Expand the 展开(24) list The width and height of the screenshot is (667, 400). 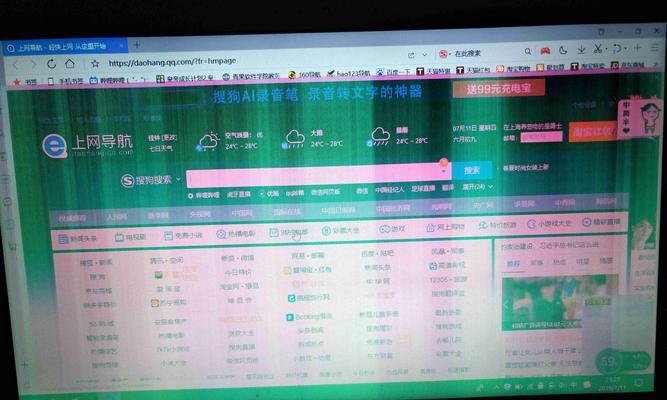pyautogui.click(x=478, y=186)
